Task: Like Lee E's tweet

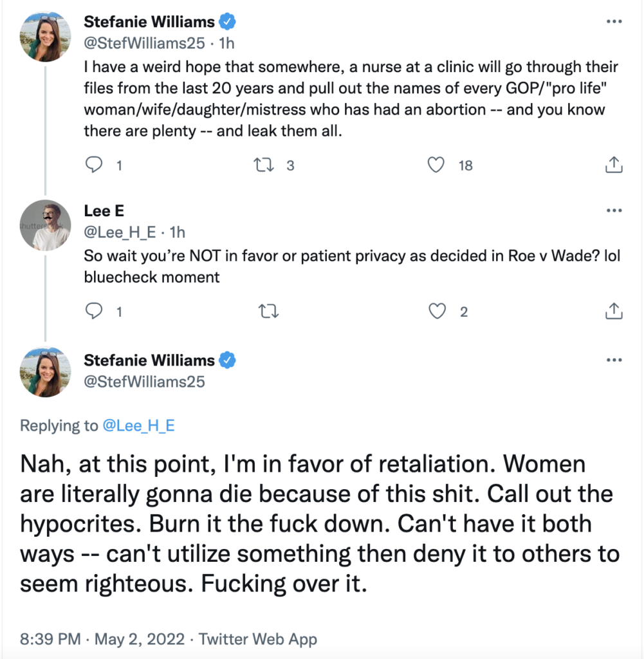Action: pos(437,311)
